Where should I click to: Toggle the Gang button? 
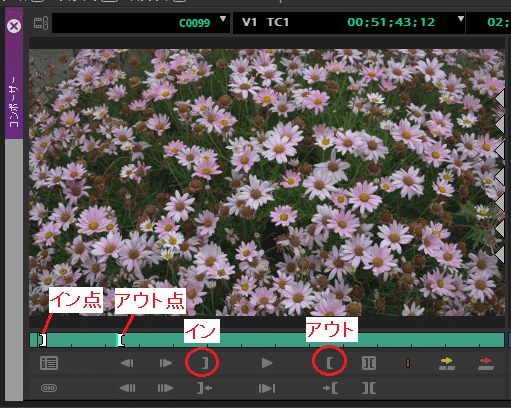pyautogui.click(x=49, y=388)
